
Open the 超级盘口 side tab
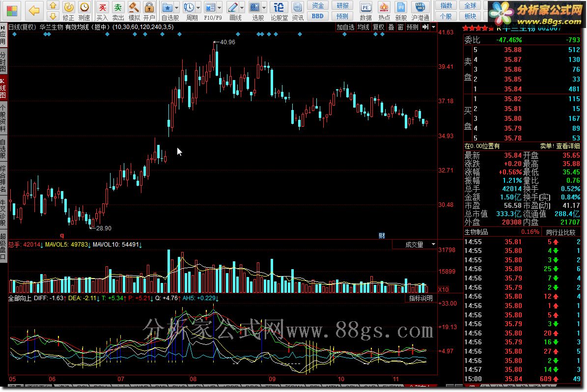[x=3, y=246]
